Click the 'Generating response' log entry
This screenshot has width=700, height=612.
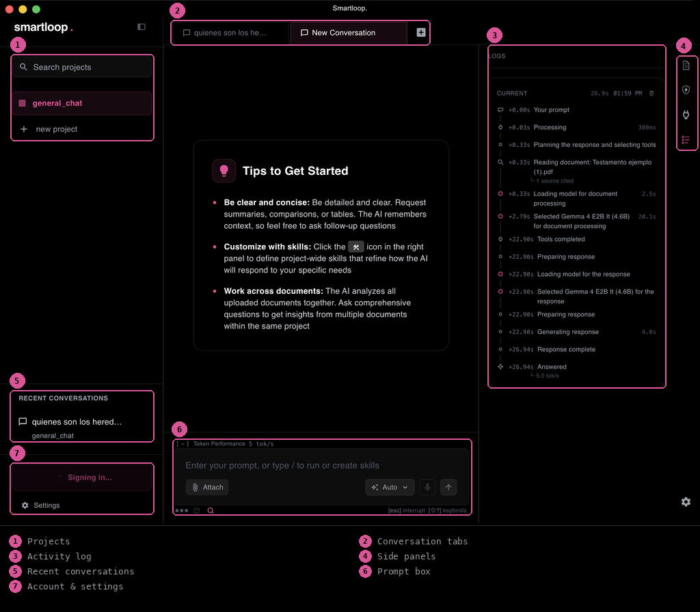[568, 332]
